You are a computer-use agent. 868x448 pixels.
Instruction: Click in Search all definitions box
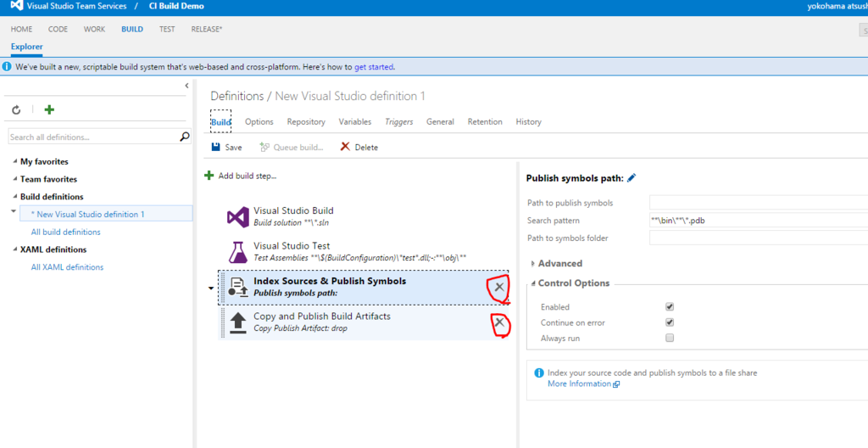tap(94, 137)
